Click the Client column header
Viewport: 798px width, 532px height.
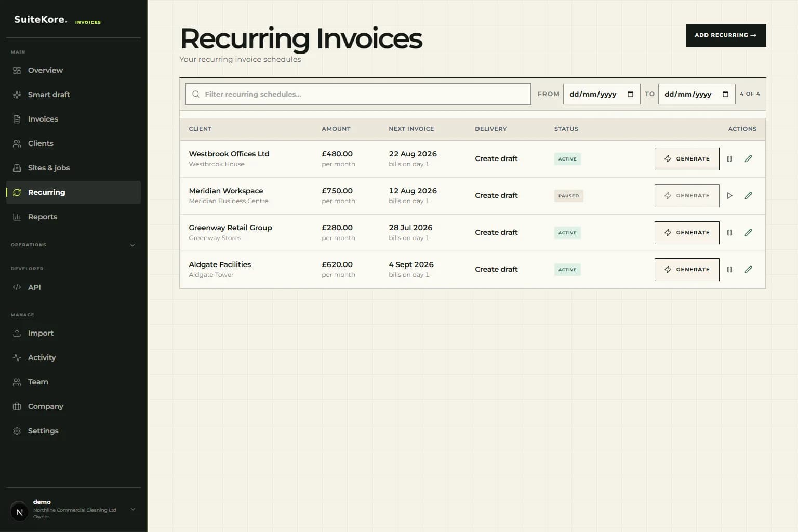pos(200,129)
